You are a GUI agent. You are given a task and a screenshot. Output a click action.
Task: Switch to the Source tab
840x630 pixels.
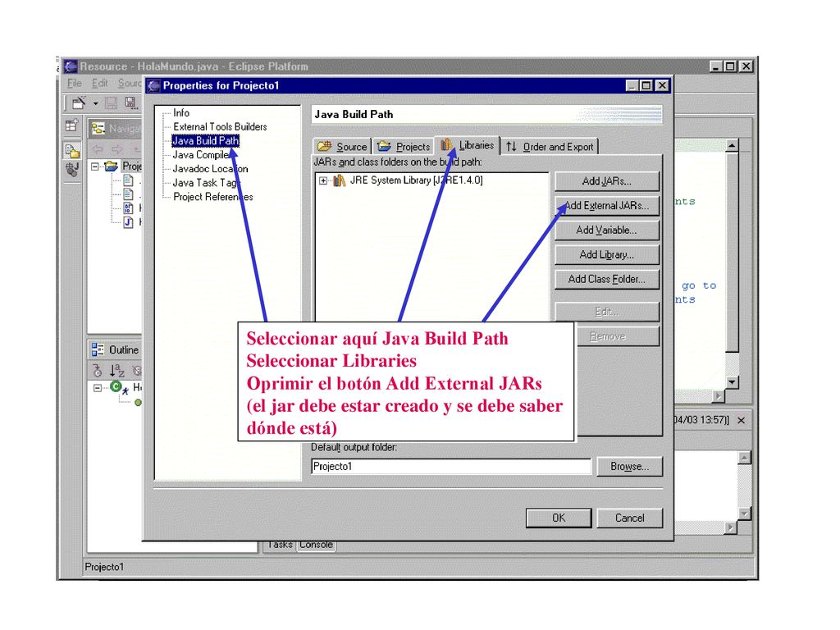coord(342,147)
